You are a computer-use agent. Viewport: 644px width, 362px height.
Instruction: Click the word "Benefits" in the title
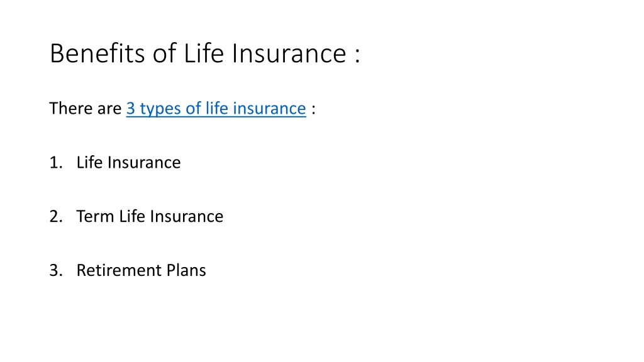tap(97, 53)
